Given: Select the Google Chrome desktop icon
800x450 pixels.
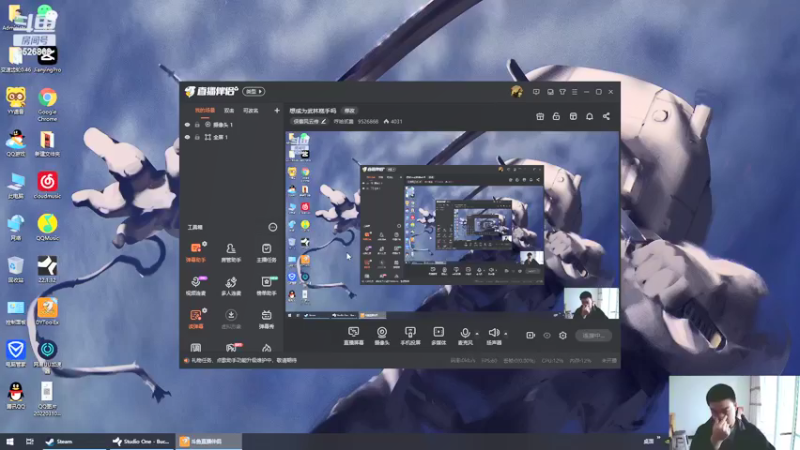Looking at the screenshot, I should click(x=47, y=105).
